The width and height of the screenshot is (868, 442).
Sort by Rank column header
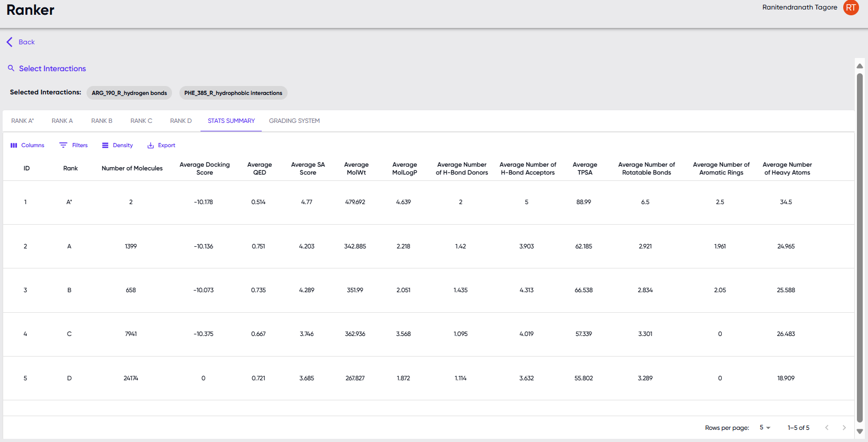[71, 169]
